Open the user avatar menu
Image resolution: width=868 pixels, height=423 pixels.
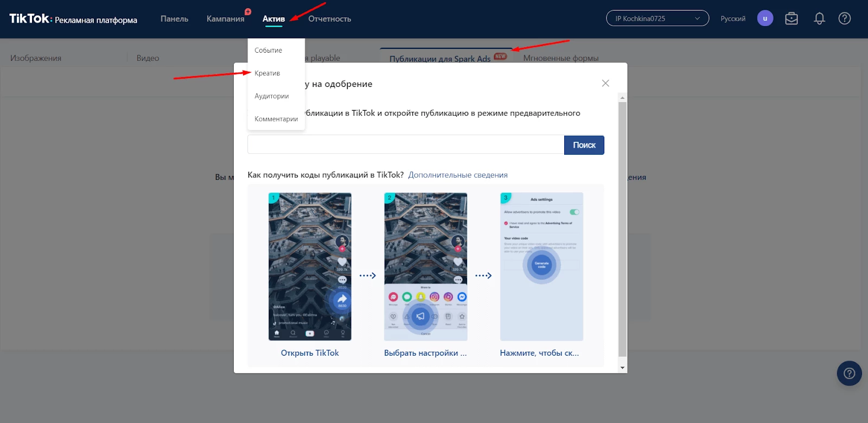point(765,18)
